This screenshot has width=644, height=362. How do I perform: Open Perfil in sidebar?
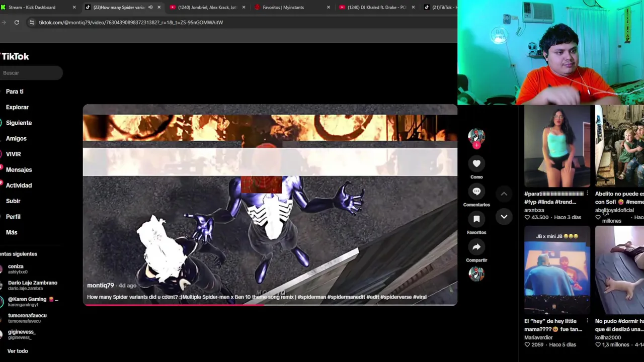click(x=13, y=216)
